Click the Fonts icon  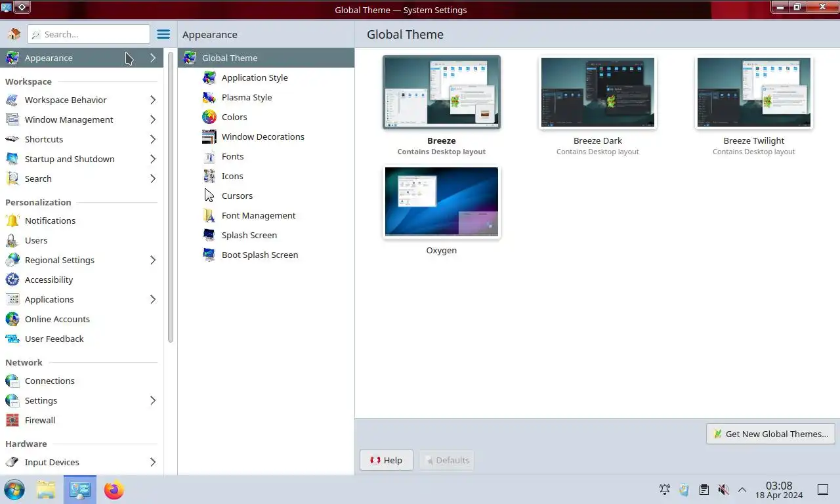pos(209,156)
